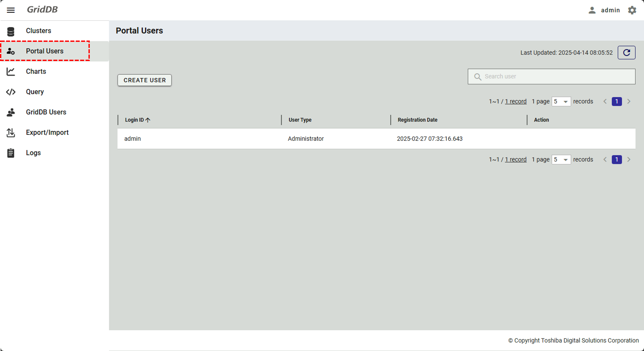Image resolution: width=644 pixels, height=351 pixels.
Task: Open the hamburger navigation menu
Action: [11, 10]
